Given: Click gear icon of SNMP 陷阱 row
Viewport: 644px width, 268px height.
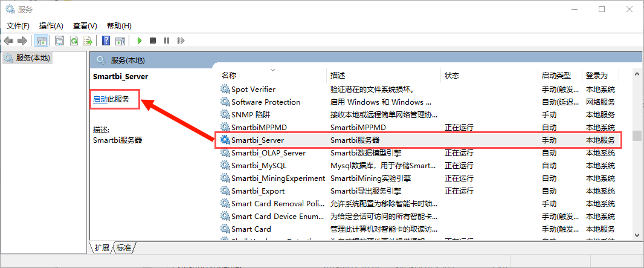Looking at the screenshot, I should [225, 115].
